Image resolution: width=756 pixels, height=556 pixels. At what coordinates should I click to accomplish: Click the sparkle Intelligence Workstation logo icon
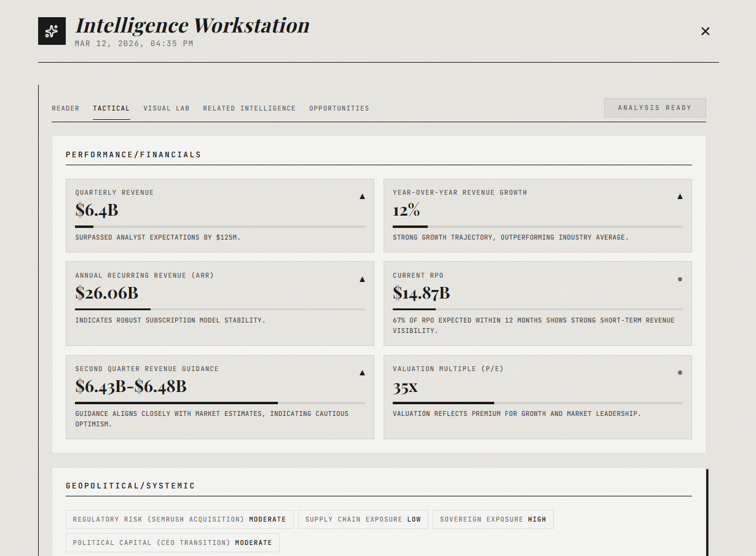tap(52, 31)
